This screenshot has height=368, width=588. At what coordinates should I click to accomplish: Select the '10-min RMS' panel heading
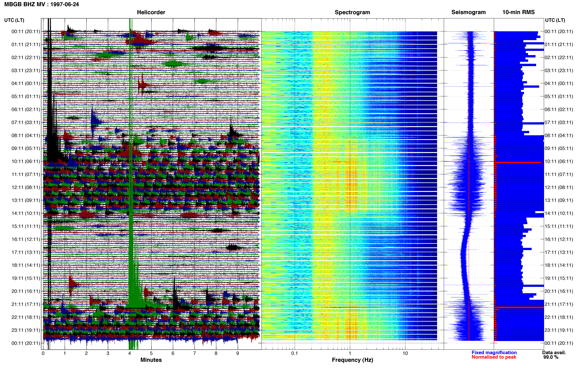pos(518,12)
